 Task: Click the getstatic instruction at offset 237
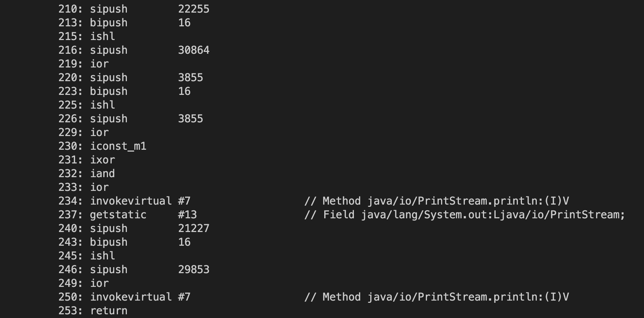click(x=118, y=215)
